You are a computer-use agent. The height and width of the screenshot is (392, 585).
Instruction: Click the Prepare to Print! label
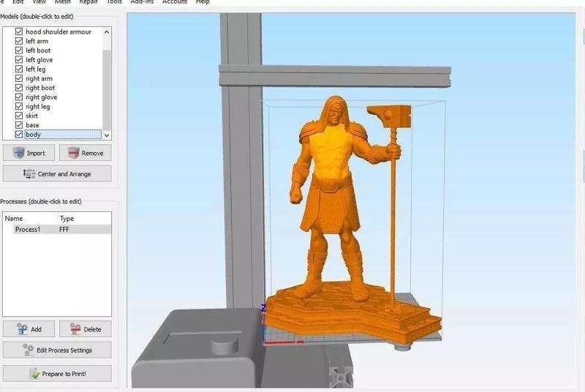pos(64,374)
